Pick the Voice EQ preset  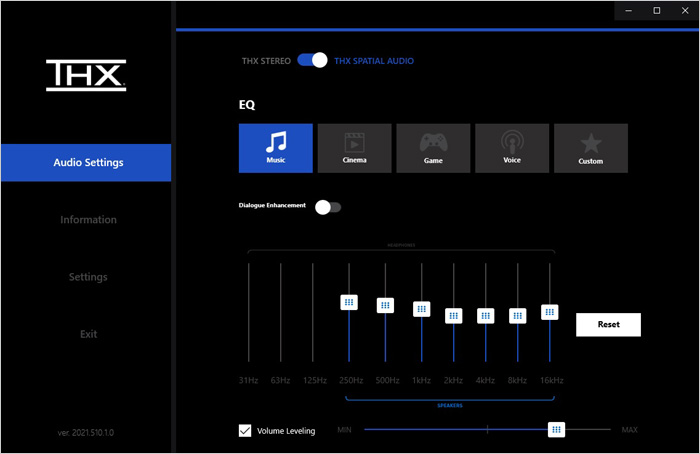[x=512, y=148]
